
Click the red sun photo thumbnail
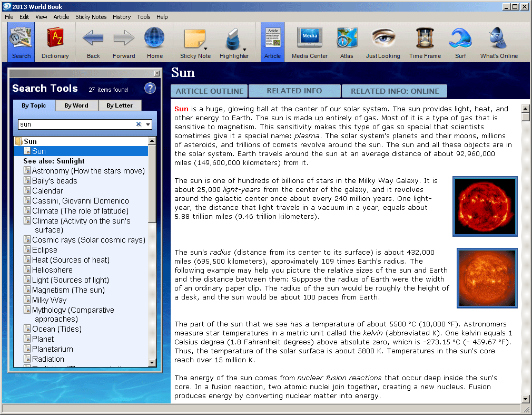pos(485,206)
